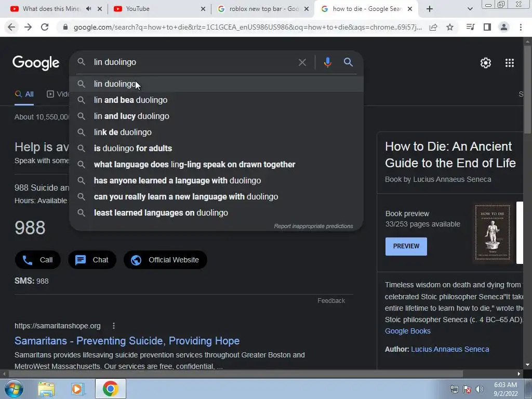Open the Official Website button
This screenshot has width=532, height=399.
click(x=165, y=260)
